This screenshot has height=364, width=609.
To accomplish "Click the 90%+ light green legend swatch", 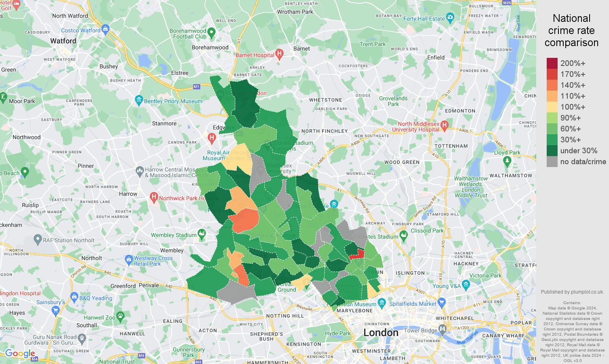I will pyautogui.click(x=552, y=118).
